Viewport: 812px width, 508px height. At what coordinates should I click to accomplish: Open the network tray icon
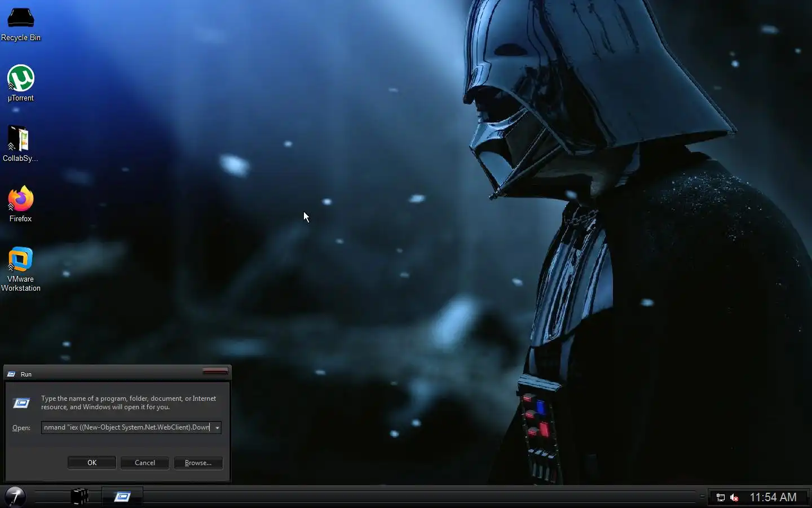pyautogui.click(x=720, y=497)
